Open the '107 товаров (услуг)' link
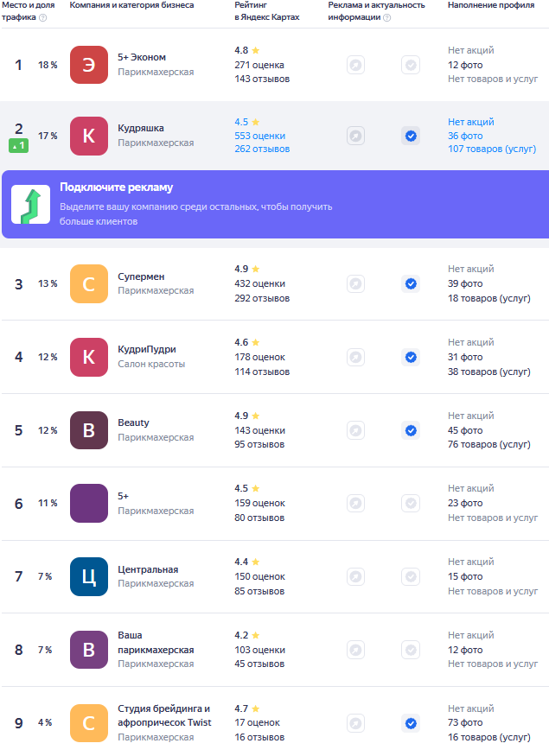 click(x=492, y=149)
